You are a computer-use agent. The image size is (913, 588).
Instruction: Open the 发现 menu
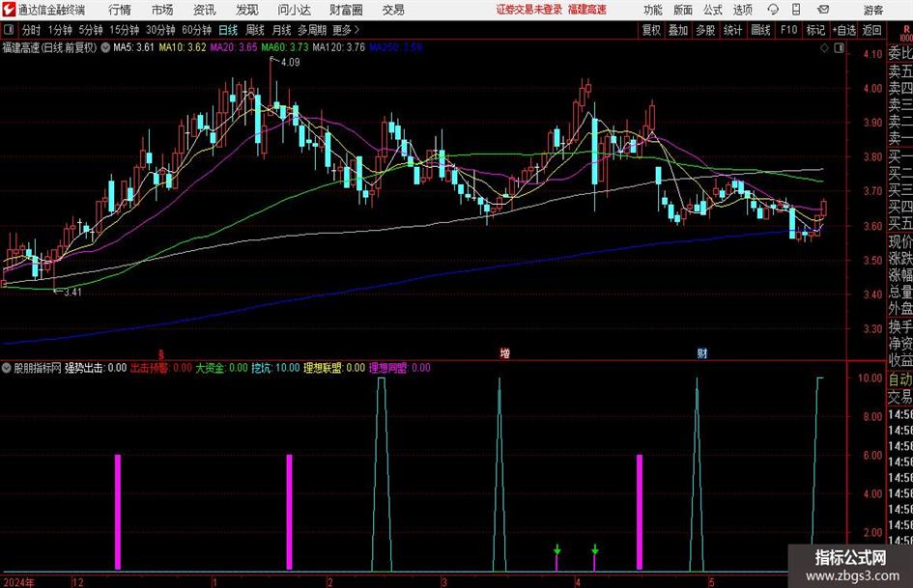point(247,10)
